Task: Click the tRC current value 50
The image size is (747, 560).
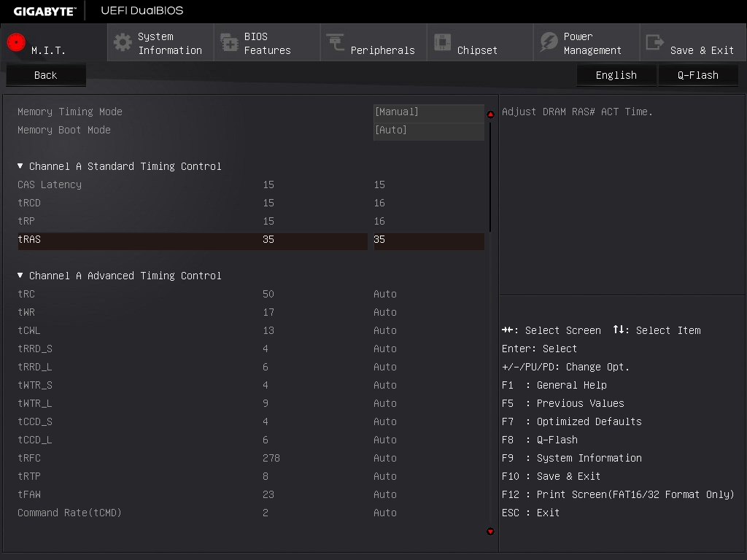Action: click(x=268, y=295)
